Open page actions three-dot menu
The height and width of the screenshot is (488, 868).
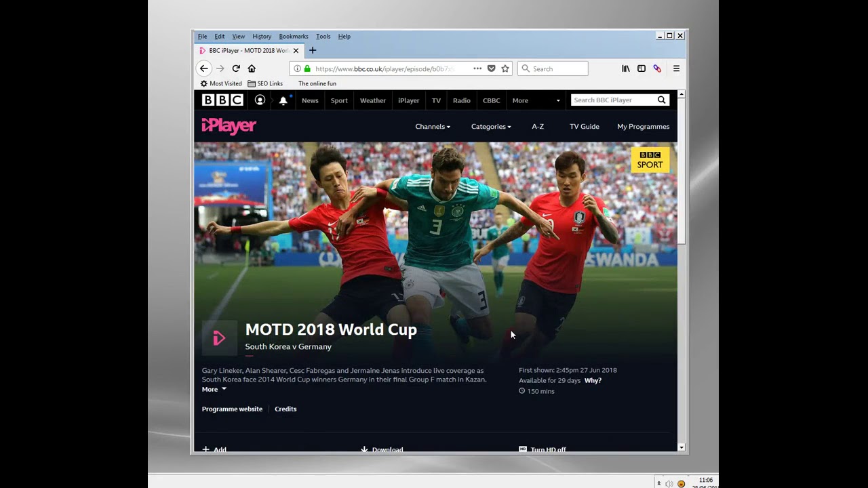point(477,68)
